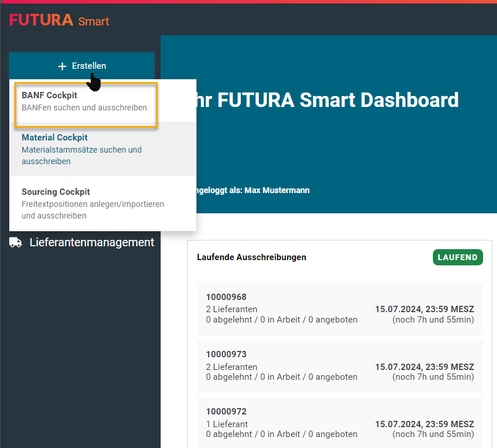The width and height of the screenshot is (497, 448).
Task: Click the truck icon for Lieferantenmanagement
Action: pyautogui.click(x=16, y=243)
